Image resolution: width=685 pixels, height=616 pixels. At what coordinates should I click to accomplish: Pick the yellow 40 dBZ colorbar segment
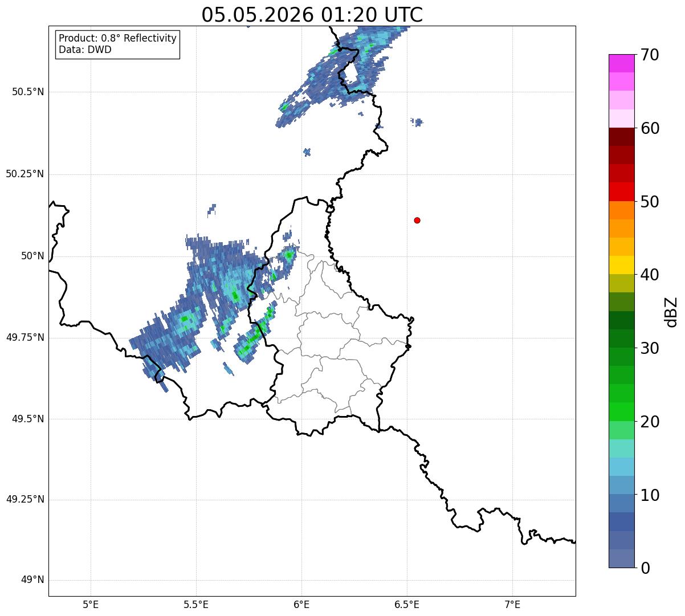622,265
